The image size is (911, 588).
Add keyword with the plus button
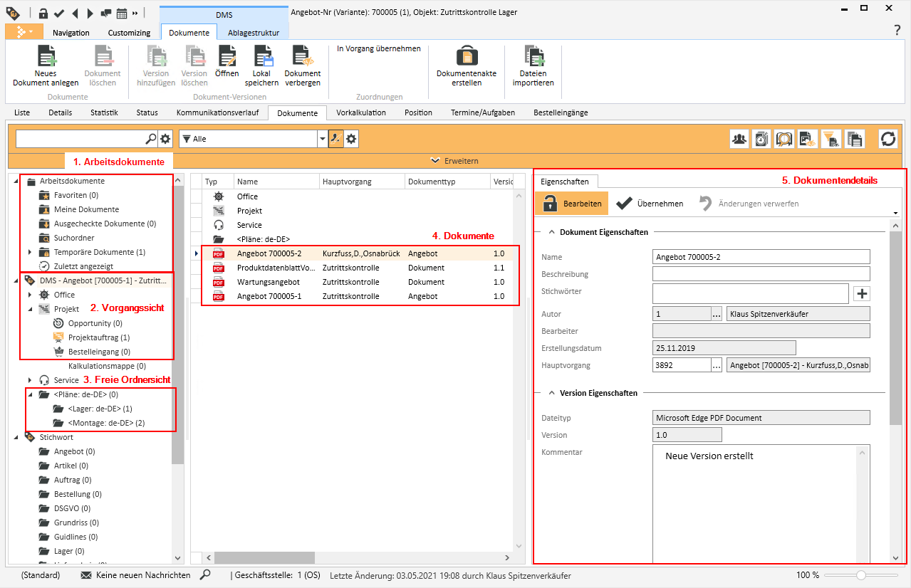pyautogui.click(x=862, y=293)
